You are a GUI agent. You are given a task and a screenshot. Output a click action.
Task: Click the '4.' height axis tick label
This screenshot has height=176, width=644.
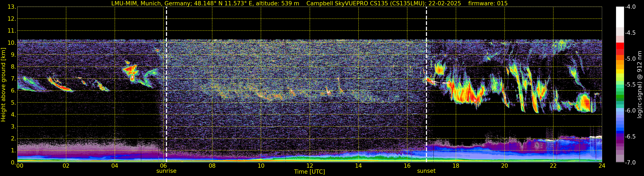13,115
